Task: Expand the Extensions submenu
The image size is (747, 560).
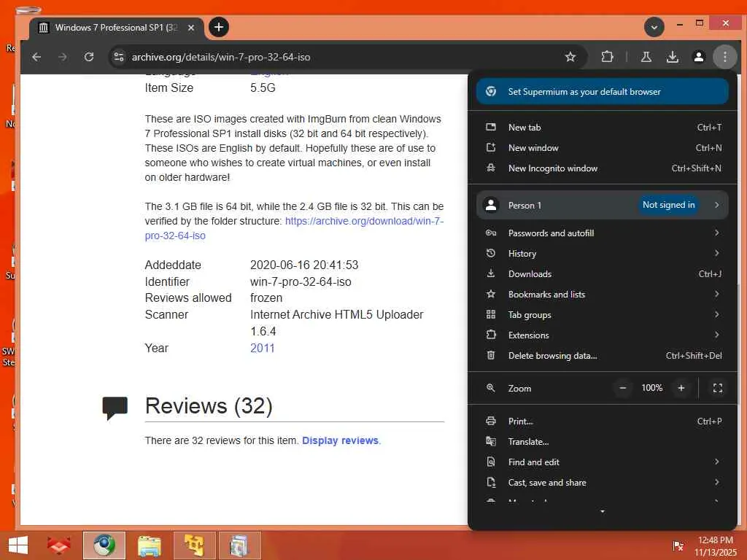Action: [x=602, y=335]
